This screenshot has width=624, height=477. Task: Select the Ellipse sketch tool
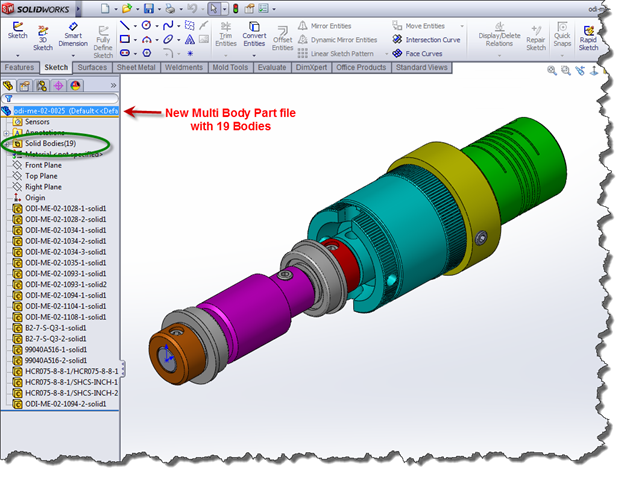[168, 39]
